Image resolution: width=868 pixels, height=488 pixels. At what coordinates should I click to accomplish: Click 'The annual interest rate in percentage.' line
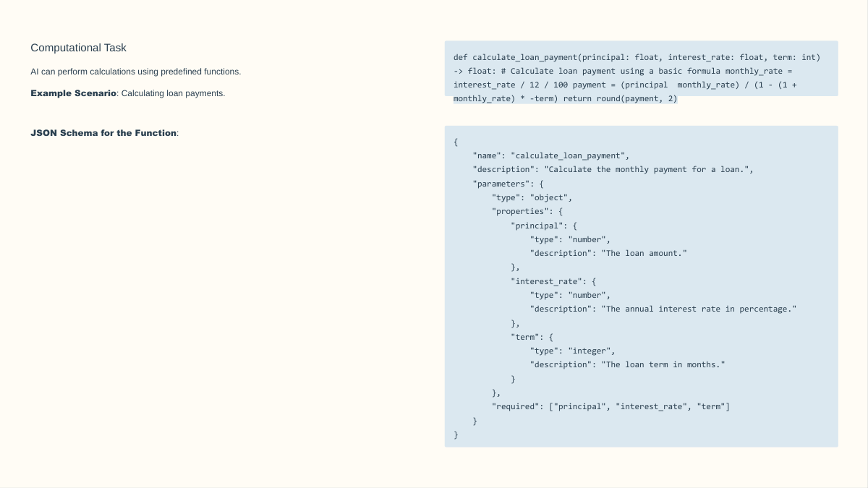[663, 309]
